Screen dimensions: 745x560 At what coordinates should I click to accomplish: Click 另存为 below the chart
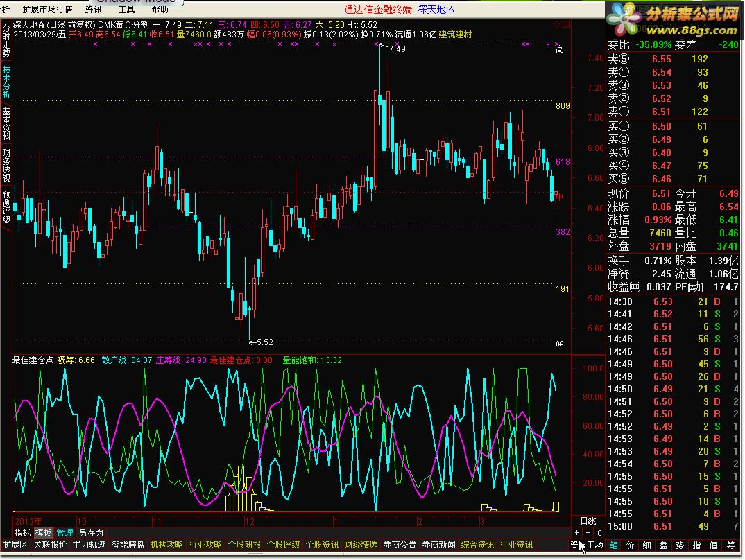91,533
